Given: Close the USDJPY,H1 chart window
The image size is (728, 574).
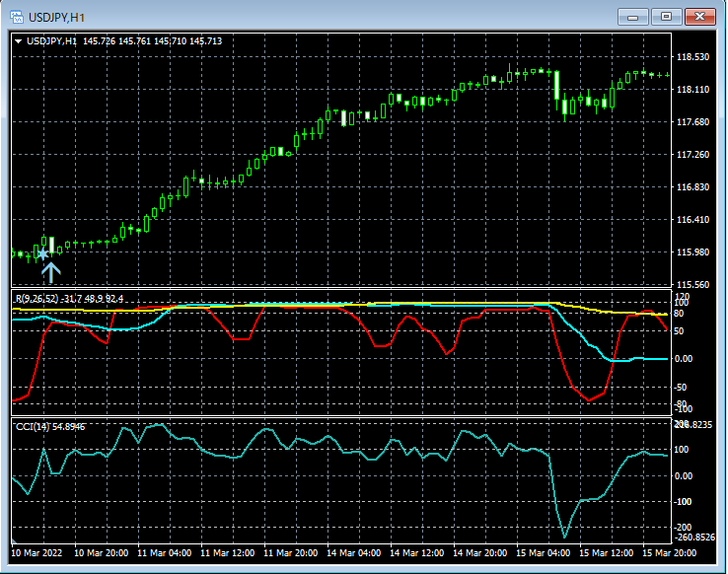Looking at the screenshot, I should pos(701,17).
